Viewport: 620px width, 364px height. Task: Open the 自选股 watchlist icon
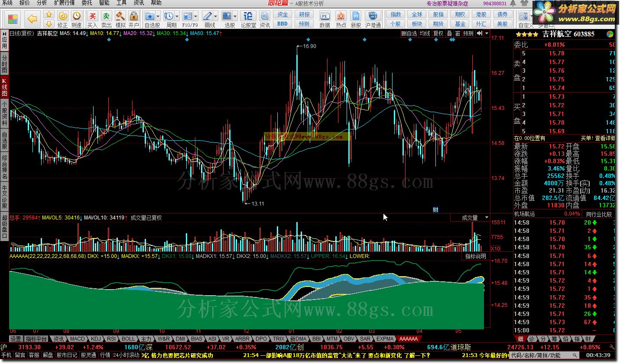click(149, 16)
